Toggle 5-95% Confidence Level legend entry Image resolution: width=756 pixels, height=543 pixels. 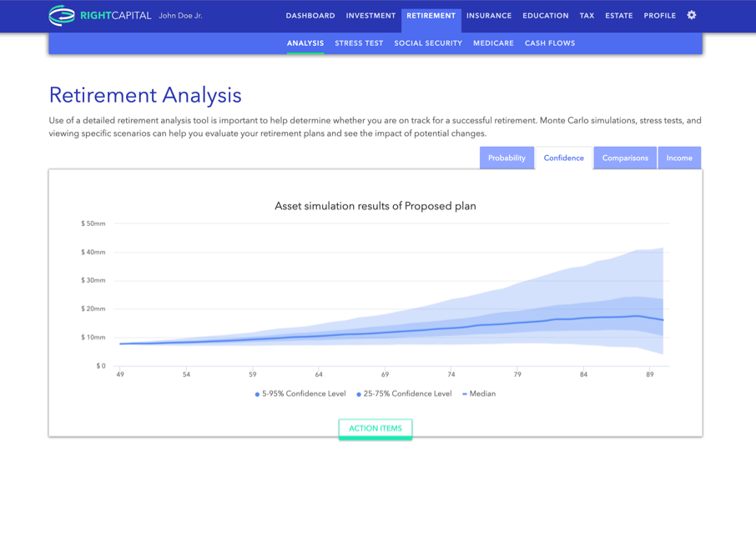(300, 394)
